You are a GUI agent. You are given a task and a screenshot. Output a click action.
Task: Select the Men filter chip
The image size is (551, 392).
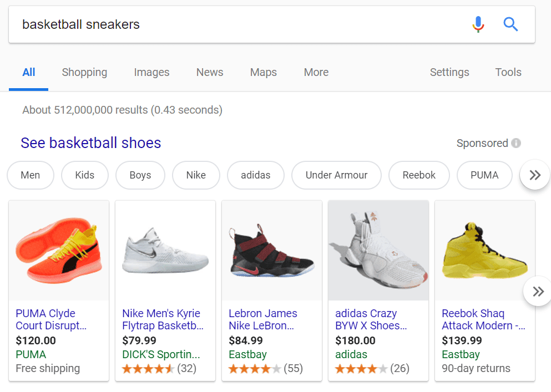click(x=31, y=175)
